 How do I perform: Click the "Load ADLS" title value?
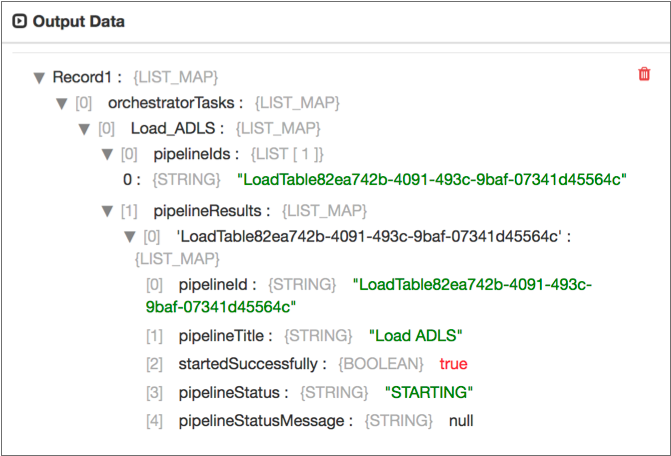tap(416, 335)
